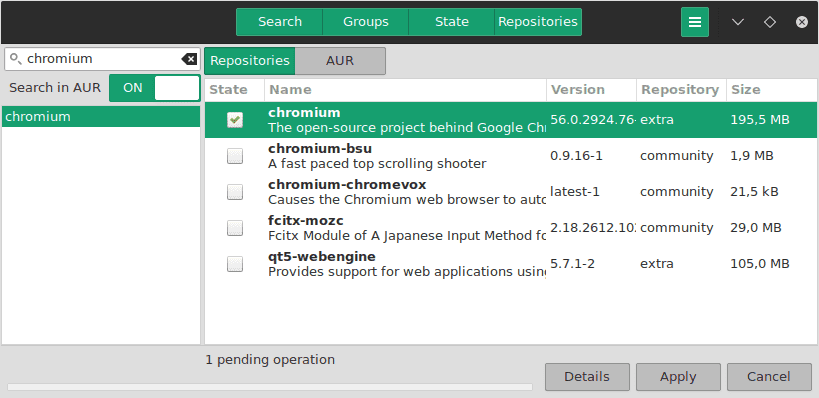Select the chromium-chromevox package name
This screenshot has height=398, width=819.
(347, 184)
